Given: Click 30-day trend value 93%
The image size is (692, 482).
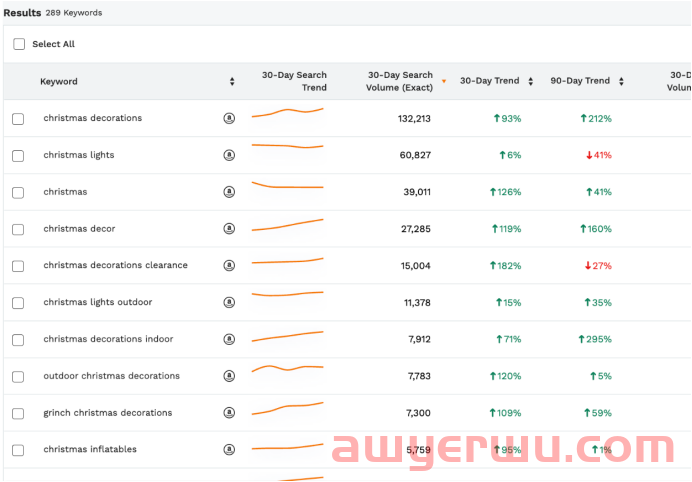Looking at the screenshot, I should click(508, 118).
